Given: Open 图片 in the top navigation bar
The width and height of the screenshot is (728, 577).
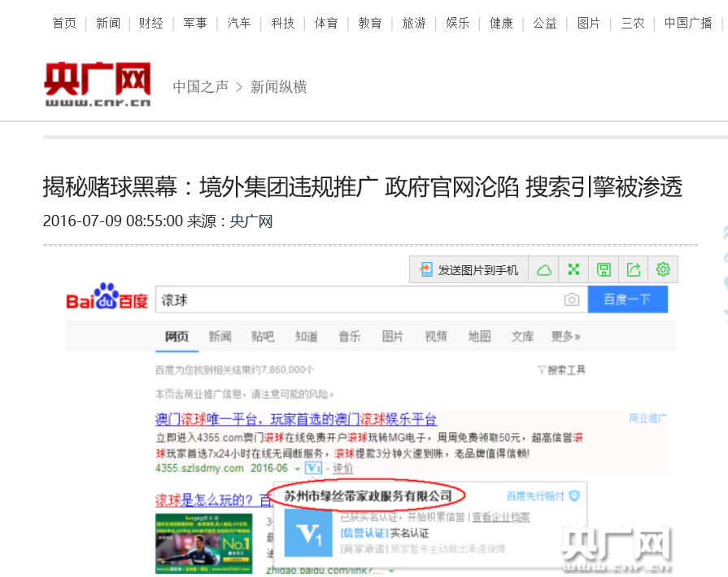Looking at the screenshot, I should pos(589,24).
